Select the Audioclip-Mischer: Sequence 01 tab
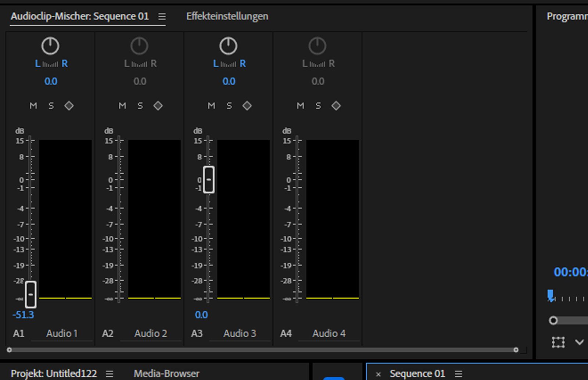The width and height of the screenshot is (588, 380). 80,17
